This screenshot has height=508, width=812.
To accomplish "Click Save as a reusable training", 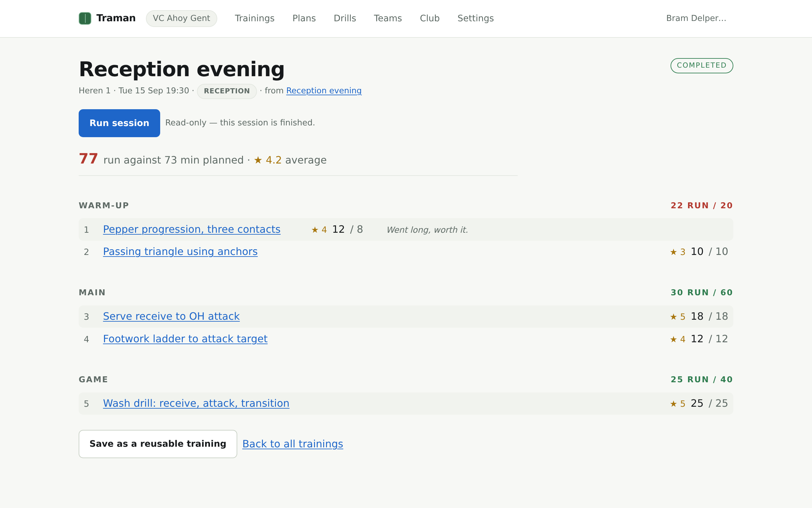I will [158, 444].
